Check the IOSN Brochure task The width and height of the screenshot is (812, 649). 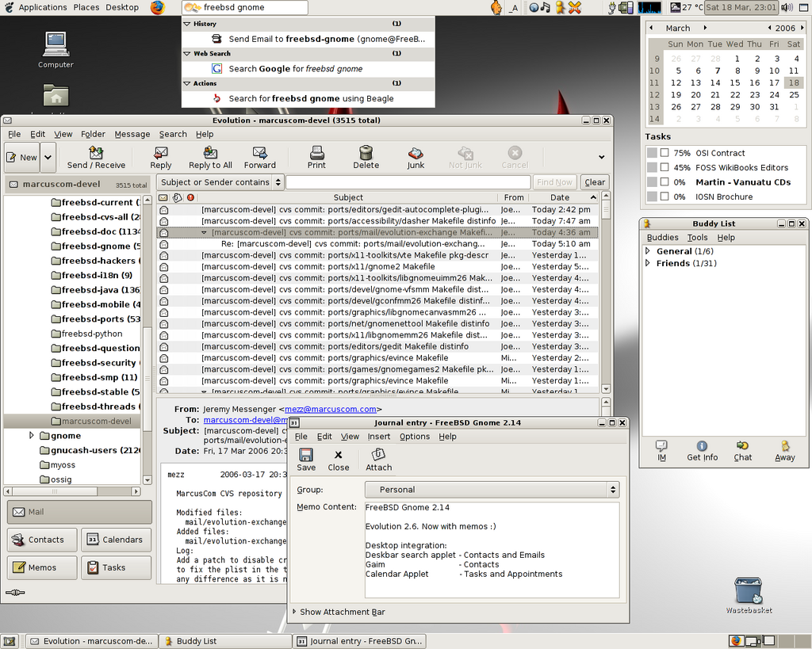(665, 197)
